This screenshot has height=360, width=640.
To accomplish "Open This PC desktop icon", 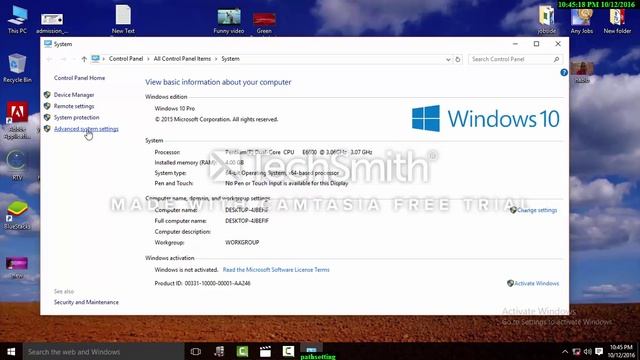I will click(x=17, y=19).
